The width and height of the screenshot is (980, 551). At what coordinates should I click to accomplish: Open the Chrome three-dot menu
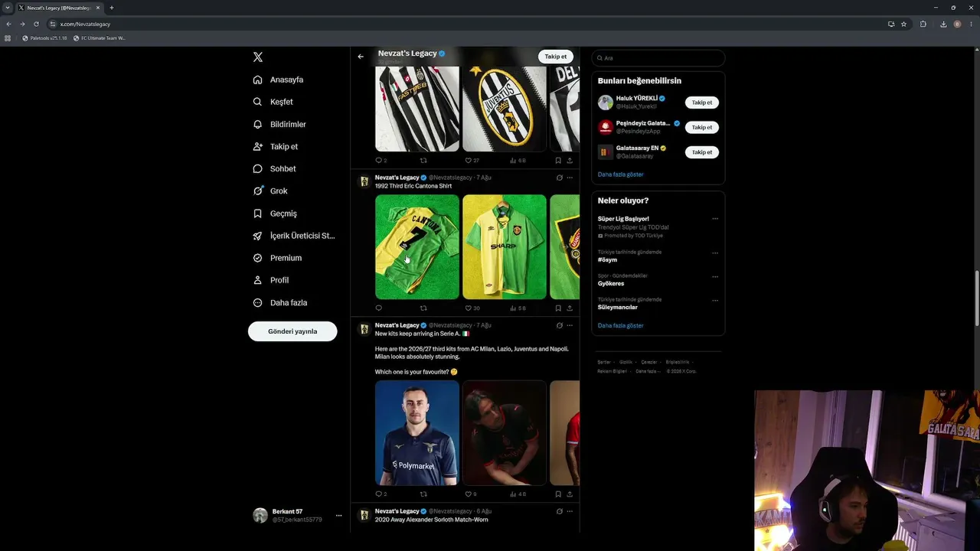[971, 24]
